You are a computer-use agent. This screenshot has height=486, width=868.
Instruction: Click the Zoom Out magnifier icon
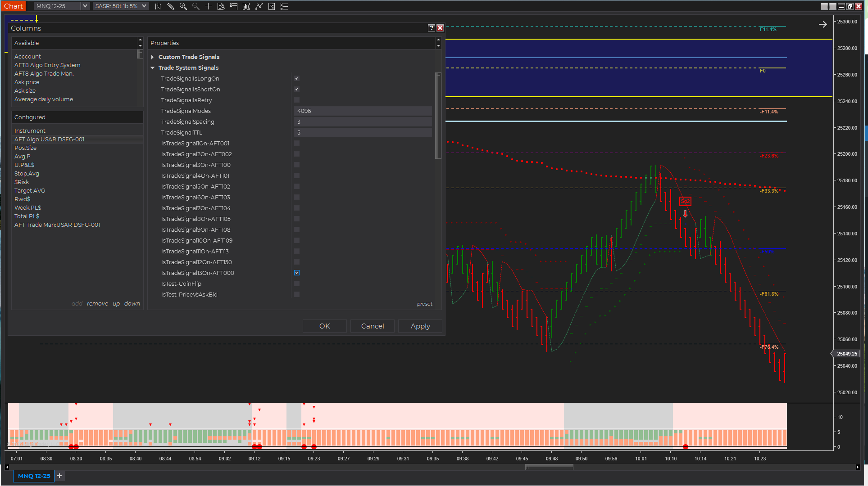[x=195, y=6]
